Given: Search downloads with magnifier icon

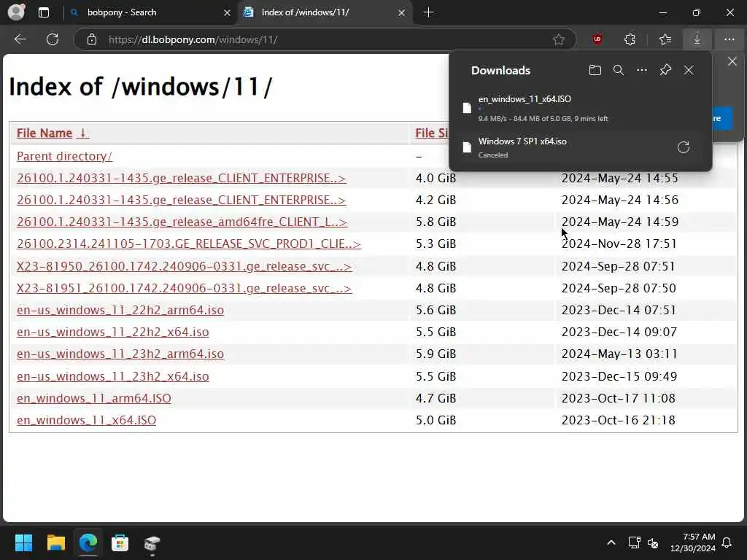Looking at the screenshot, I should pyautogui.click(x=619, y=70).
